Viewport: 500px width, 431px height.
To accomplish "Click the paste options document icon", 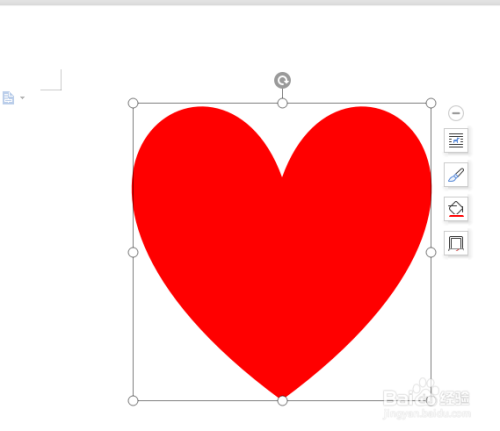I will [8, 98].
